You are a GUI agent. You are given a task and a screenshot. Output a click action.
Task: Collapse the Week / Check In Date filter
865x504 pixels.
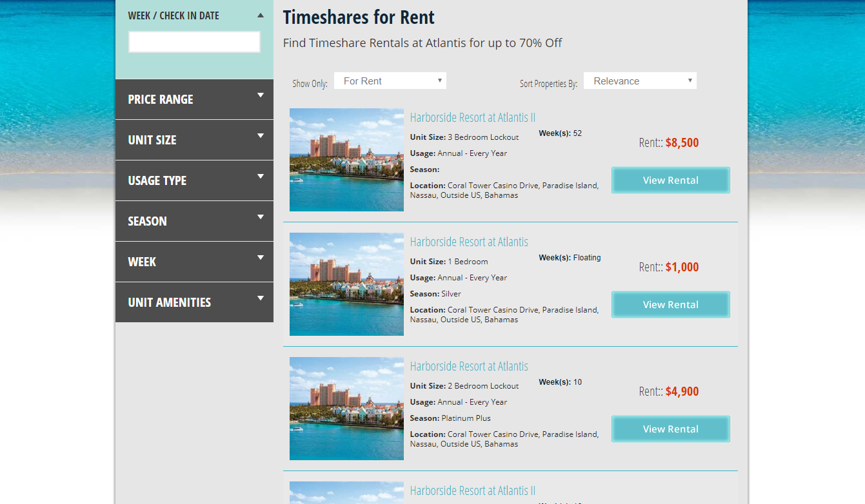[261, 15]
